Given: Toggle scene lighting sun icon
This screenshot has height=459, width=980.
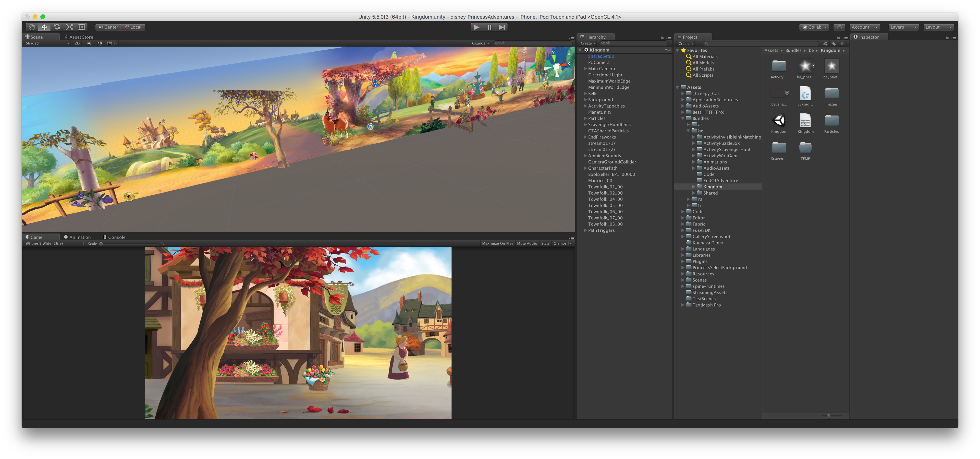Looking at the screenshot, I should tap(89, 43).
